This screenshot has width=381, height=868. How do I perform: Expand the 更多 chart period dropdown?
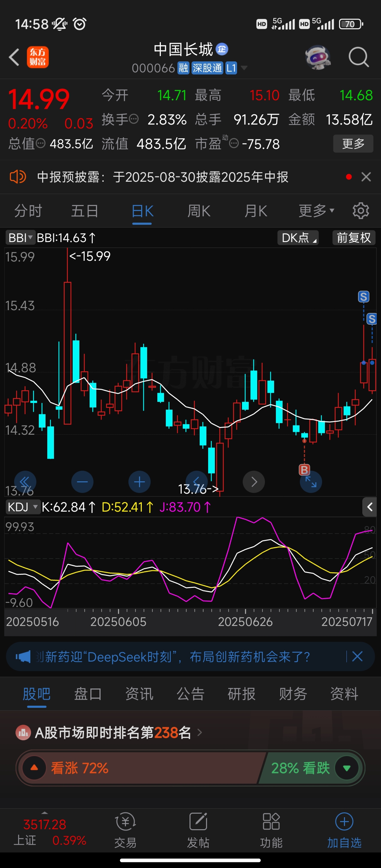pos(316,211)
